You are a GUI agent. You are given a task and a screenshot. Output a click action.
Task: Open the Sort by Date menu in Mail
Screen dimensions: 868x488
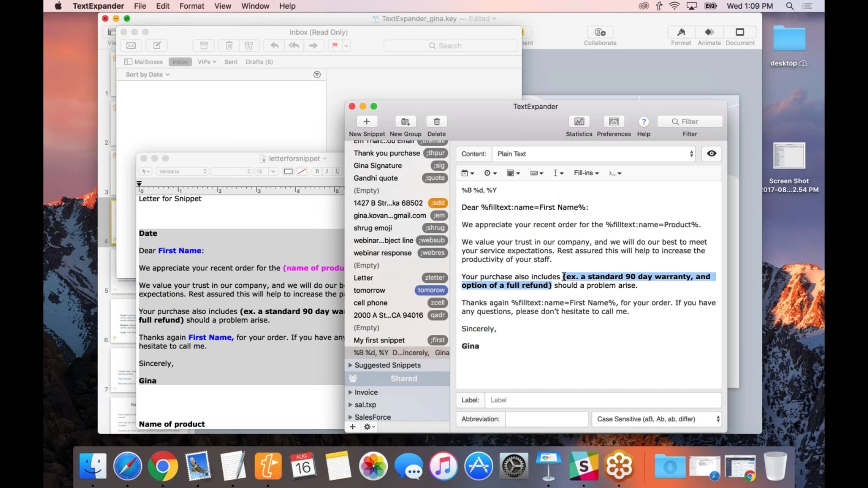click(x=148, y=74)
